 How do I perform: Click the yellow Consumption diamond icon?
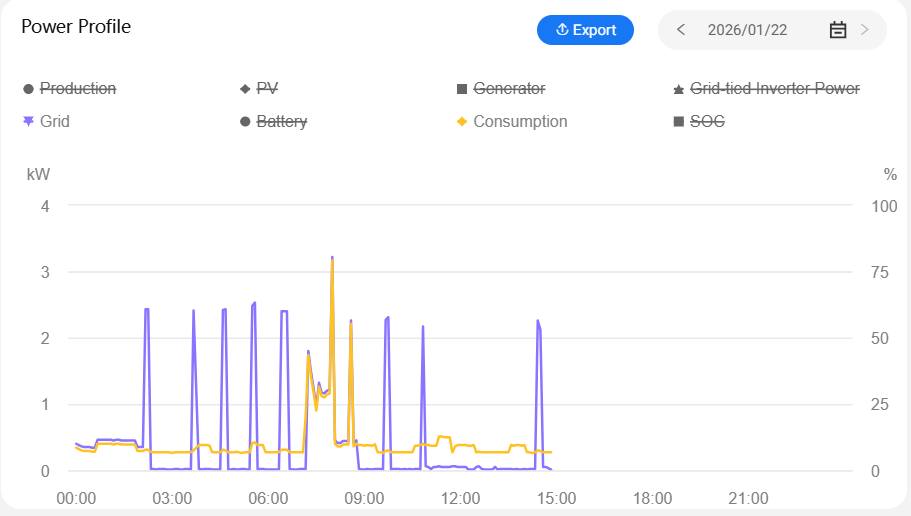(462, 121)
